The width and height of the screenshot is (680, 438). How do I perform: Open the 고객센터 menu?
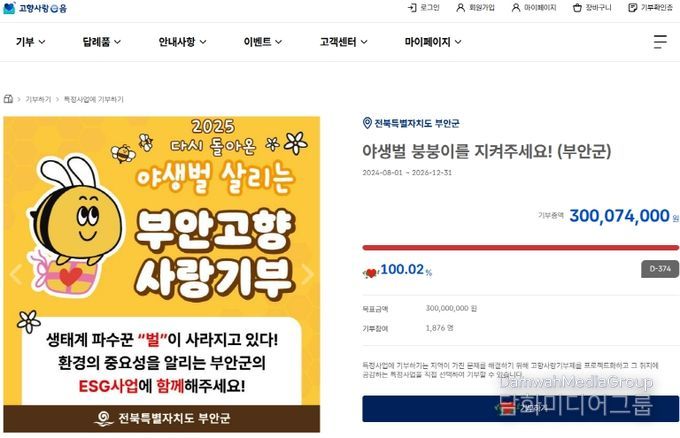click(x=343, y=42)
